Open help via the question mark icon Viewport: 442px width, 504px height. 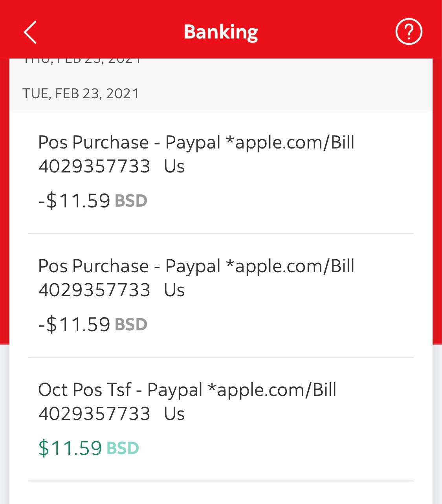pyautogui.click(x=409, y=32)
